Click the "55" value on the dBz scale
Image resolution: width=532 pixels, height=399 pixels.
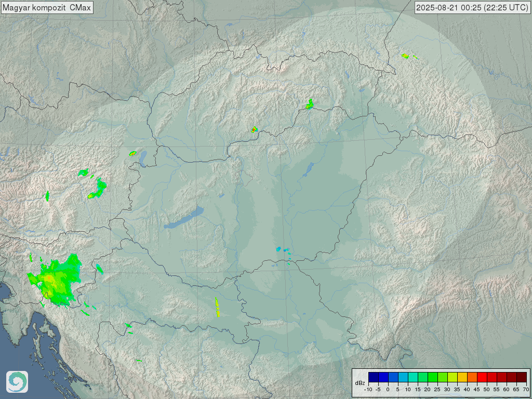[x=496, y=390]
